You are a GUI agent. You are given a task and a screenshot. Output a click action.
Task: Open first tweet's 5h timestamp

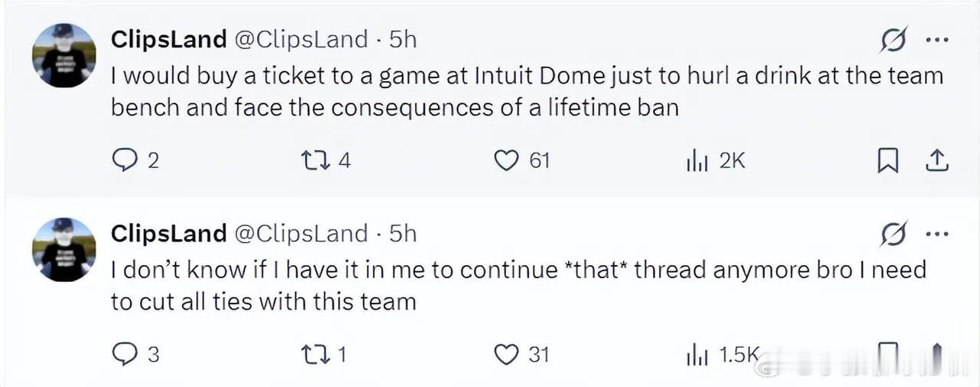[403, 40]
